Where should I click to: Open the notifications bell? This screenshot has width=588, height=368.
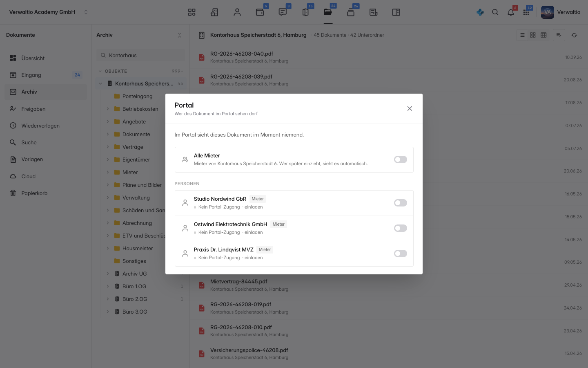[511, 12]
